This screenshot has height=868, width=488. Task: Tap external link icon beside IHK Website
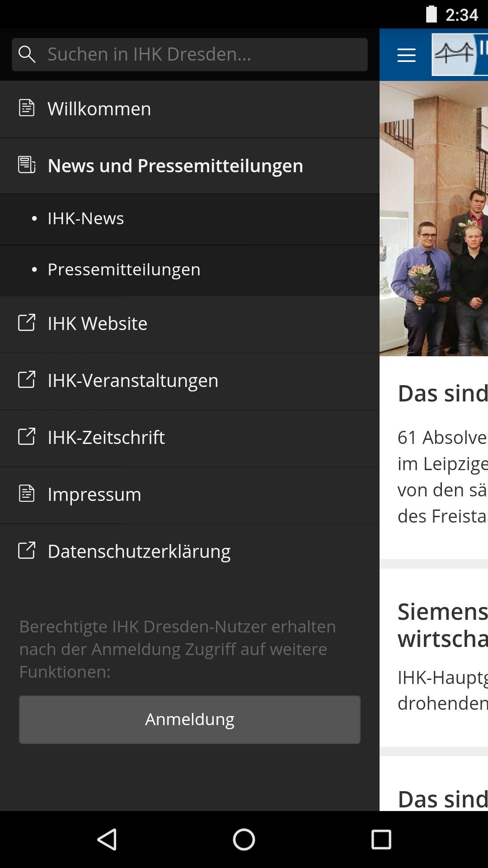(x=26, y=323)
